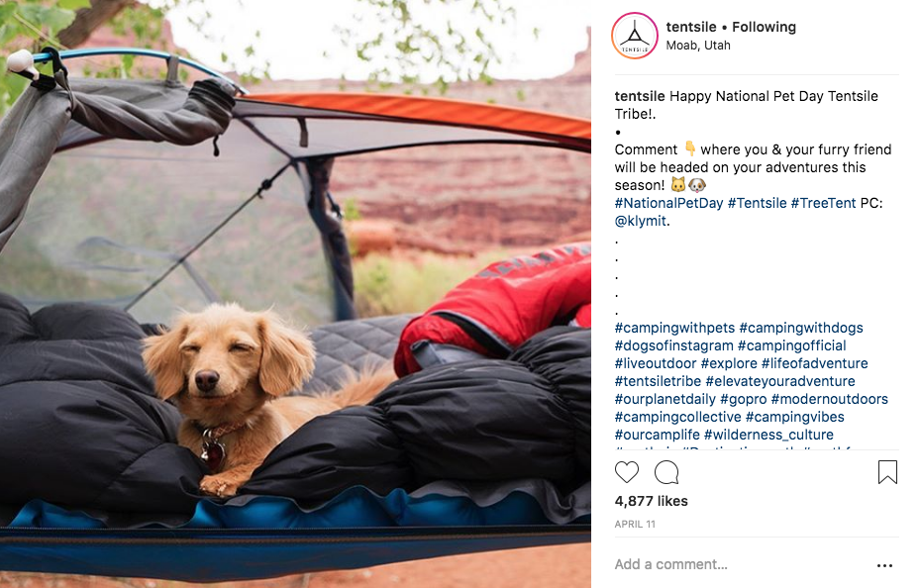Screen dimensions: 921x588
Task: Like the post with the heart icon
Action: [x=627, y=472]
